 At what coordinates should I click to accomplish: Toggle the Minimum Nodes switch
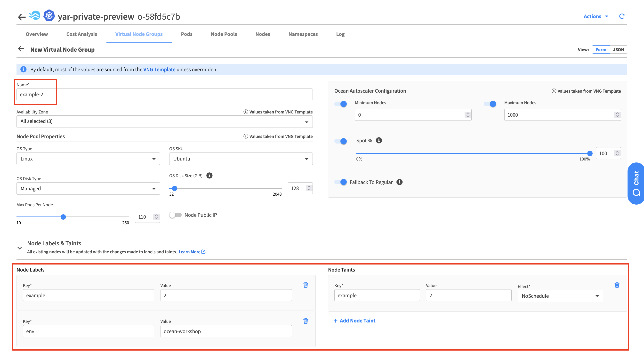tap(341, 104)
